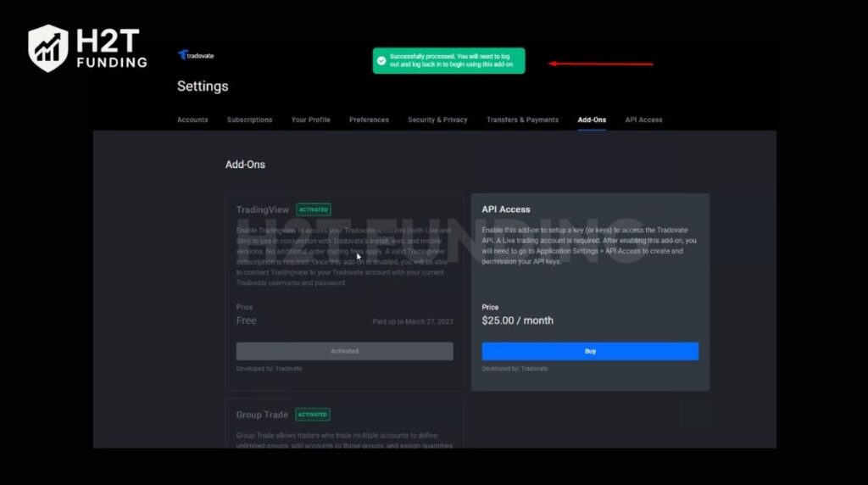Screen dimensions: 868x485
Task: Go to the Preferences tab
Action: 369,120
